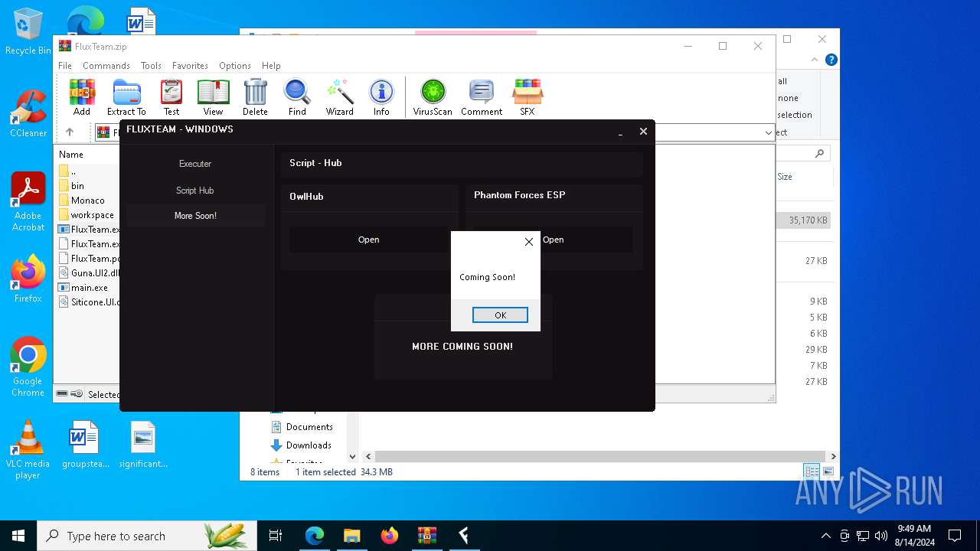Select main.exe in archive list

pyautogui.click(x=89, y=288)
